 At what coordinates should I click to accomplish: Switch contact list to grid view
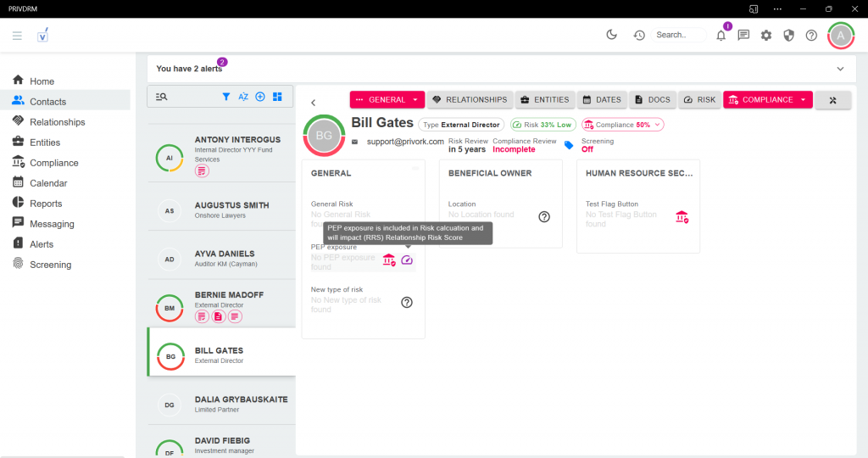point(277,97)
